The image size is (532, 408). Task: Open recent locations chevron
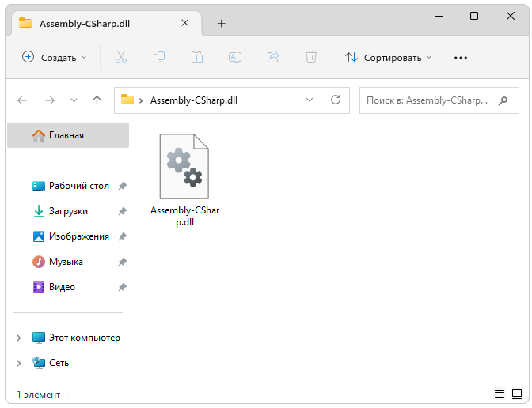tap(74, 100)
